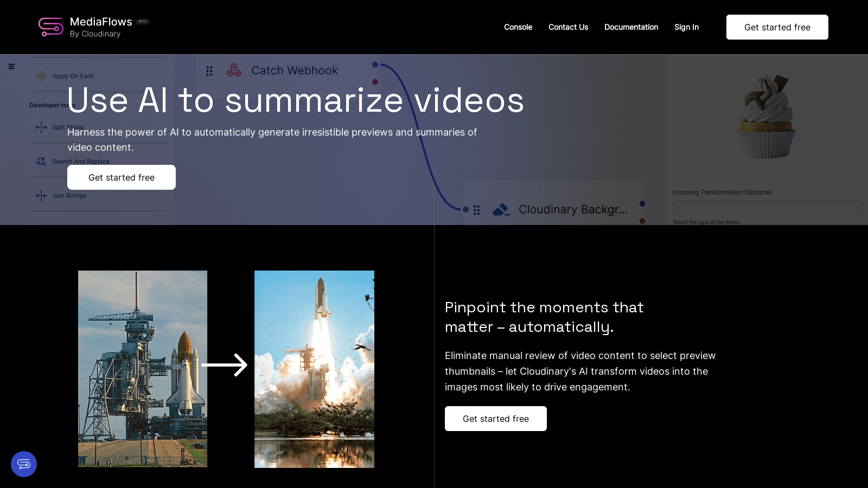
Task: Click Get started free in the header
Action: point(777,27)
